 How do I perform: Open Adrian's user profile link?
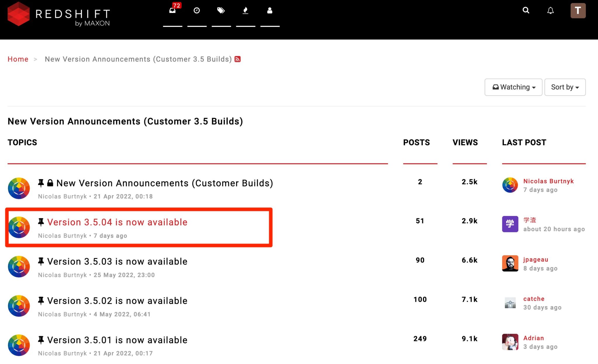pyautogui.click(x=533, y=338)
